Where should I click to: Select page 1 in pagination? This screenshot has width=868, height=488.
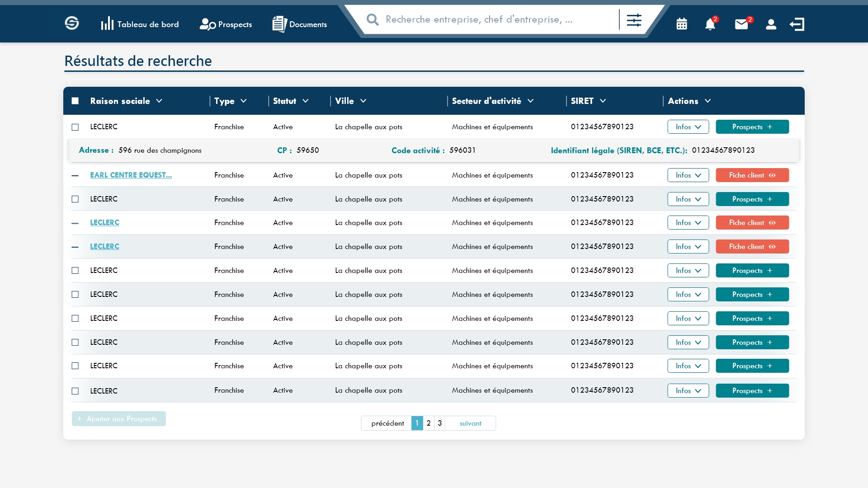coord(417,423)
